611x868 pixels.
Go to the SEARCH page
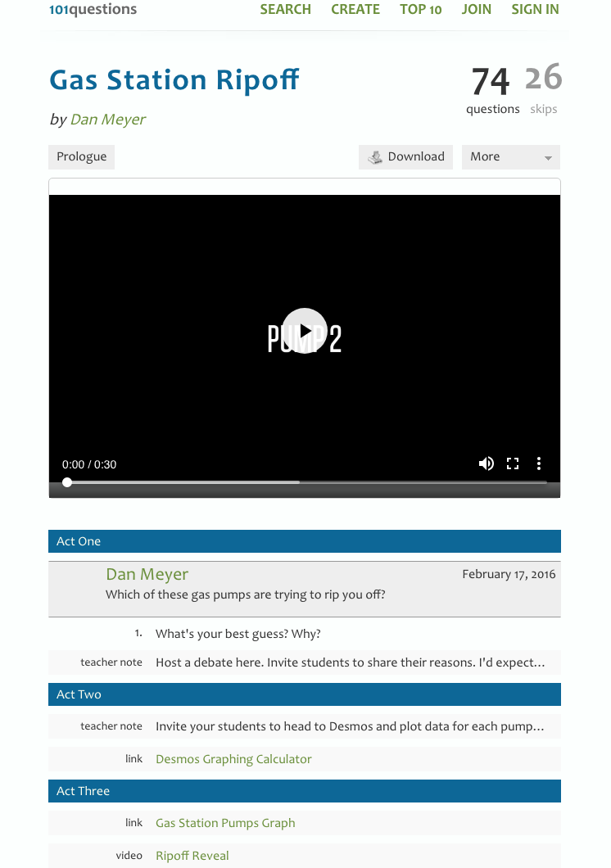(285, 10)
